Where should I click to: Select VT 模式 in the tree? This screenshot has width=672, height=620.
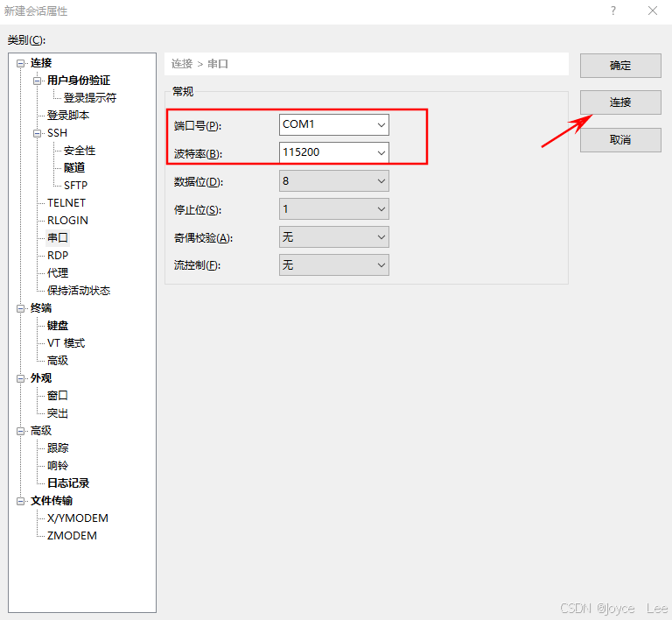(x=66, y=343)
